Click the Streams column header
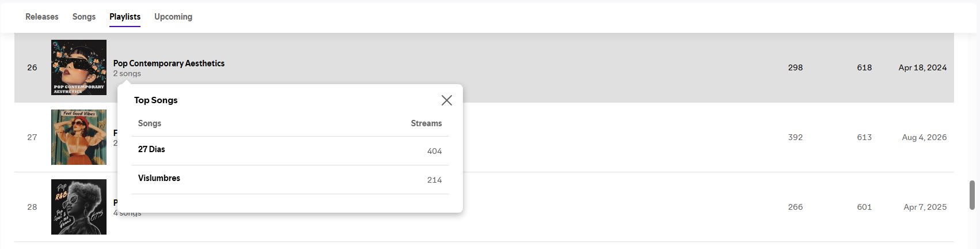This screenshot has width=980, height=249. coord(426,123)
